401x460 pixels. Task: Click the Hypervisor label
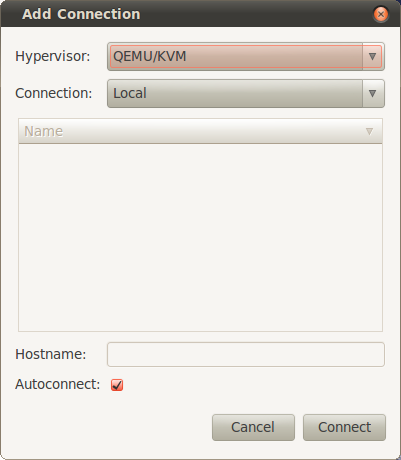(x=53, y=56)
